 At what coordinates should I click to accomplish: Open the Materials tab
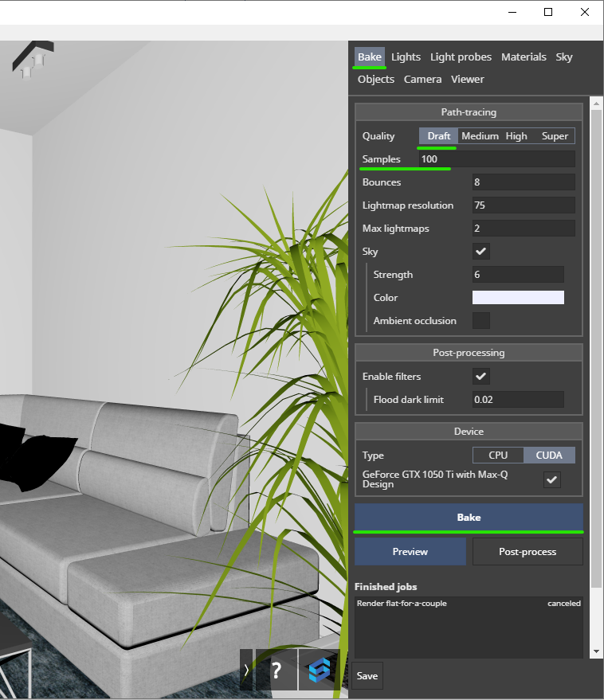point(524,57)
